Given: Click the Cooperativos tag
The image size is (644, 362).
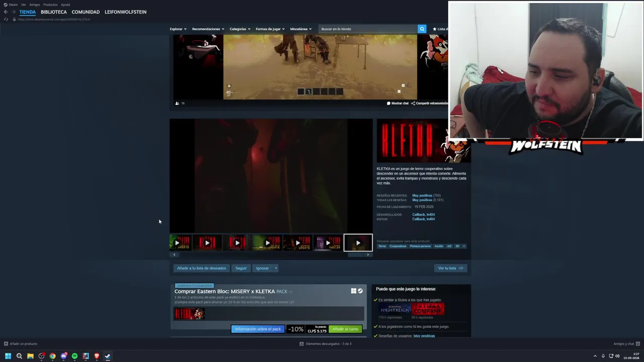Looking at the screenshot, I should (x=397, y=246).
